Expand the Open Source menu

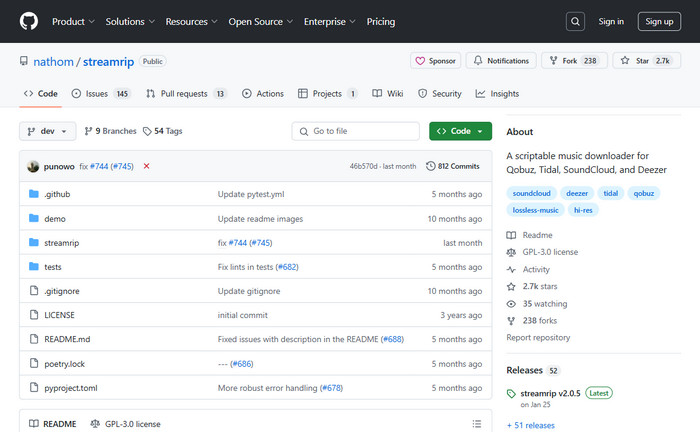260,21
